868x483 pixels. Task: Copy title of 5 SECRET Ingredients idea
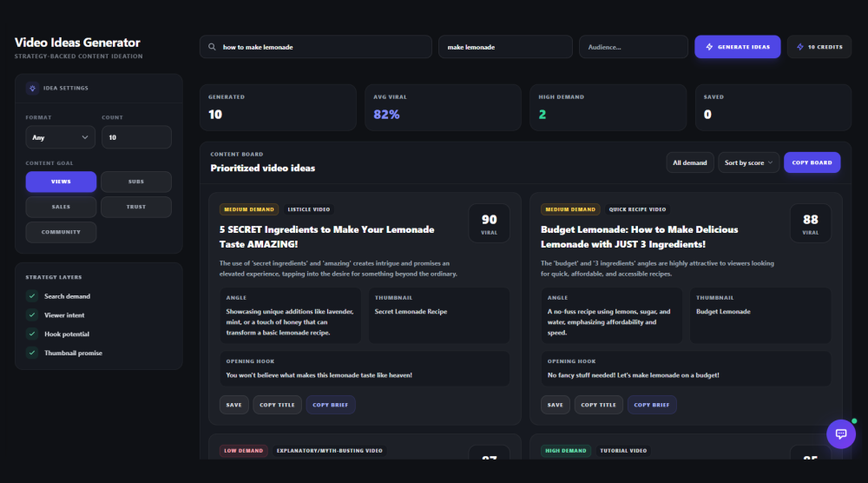click(278, 405)
